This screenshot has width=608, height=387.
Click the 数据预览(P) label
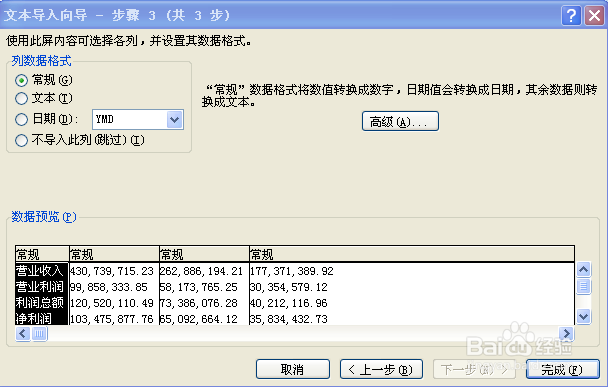pos(44,216)
